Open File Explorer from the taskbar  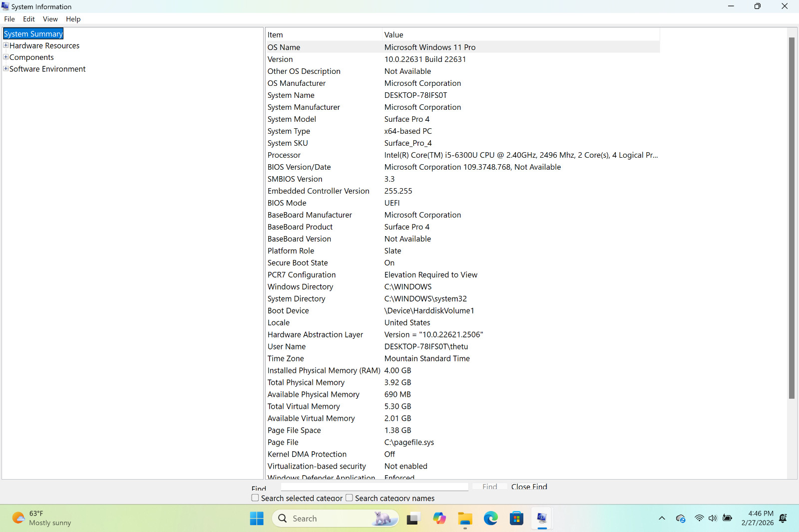pos(465,519)
